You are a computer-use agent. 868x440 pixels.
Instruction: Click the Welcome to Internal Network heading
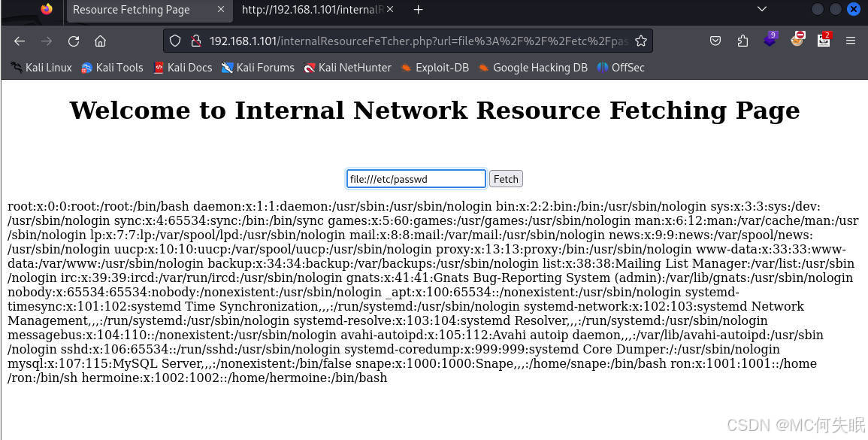434,110
